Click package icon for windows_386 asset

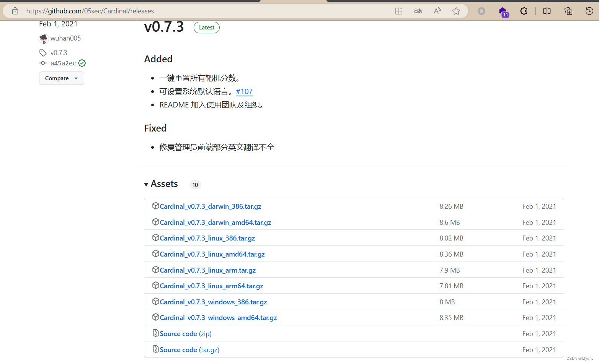(x=155, y=301)
